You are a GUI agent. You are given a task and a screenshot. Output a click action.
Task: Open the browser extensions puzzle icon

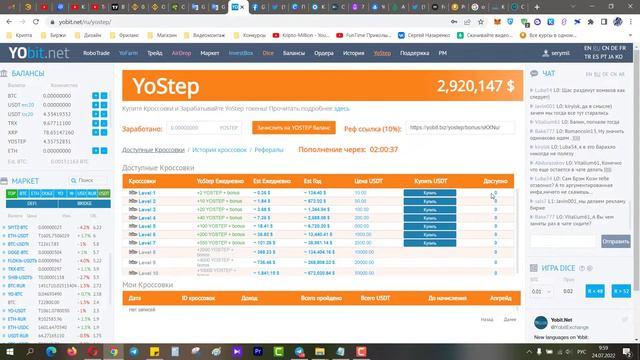coord(591,22)
